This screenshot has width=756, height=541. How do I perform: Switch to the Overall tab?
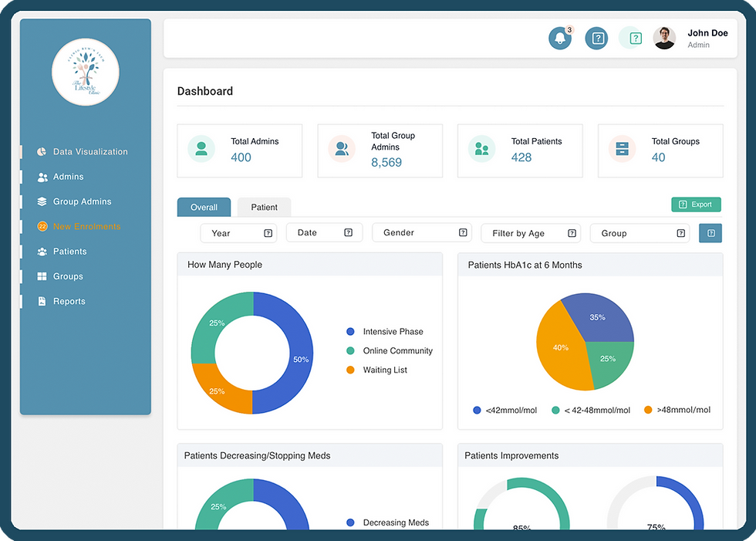(x=204, y=208)
